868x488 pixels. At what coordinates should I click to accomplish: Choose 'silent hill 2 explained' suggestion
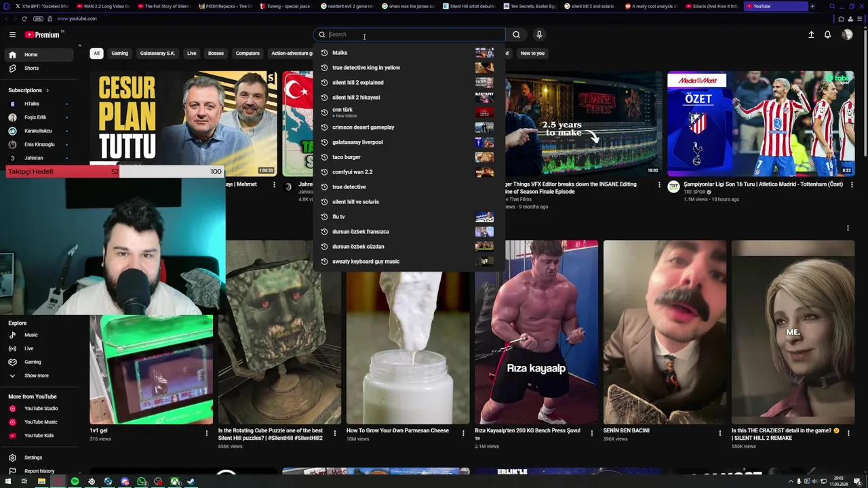409,83
